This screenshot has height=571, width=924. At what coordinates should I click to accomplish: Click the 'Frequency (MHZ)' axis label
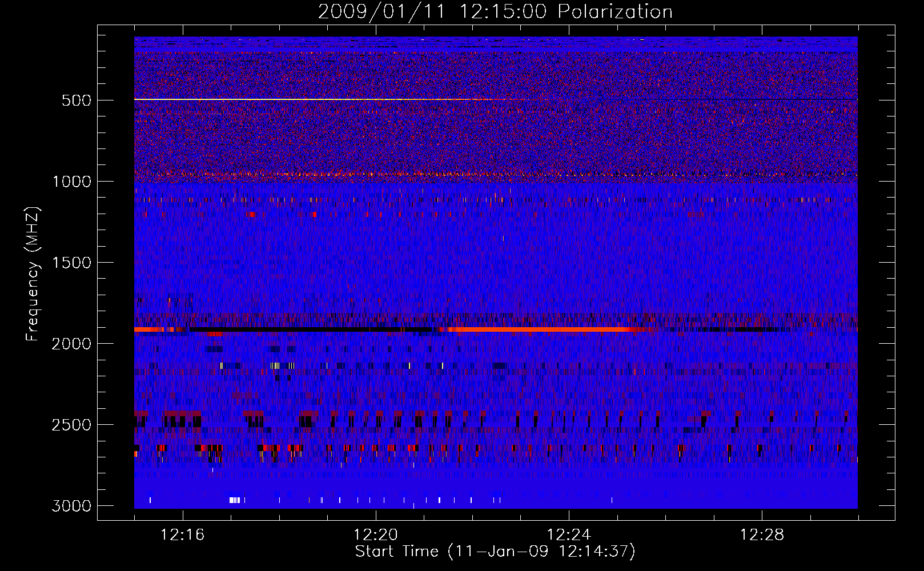click(33, 274)
